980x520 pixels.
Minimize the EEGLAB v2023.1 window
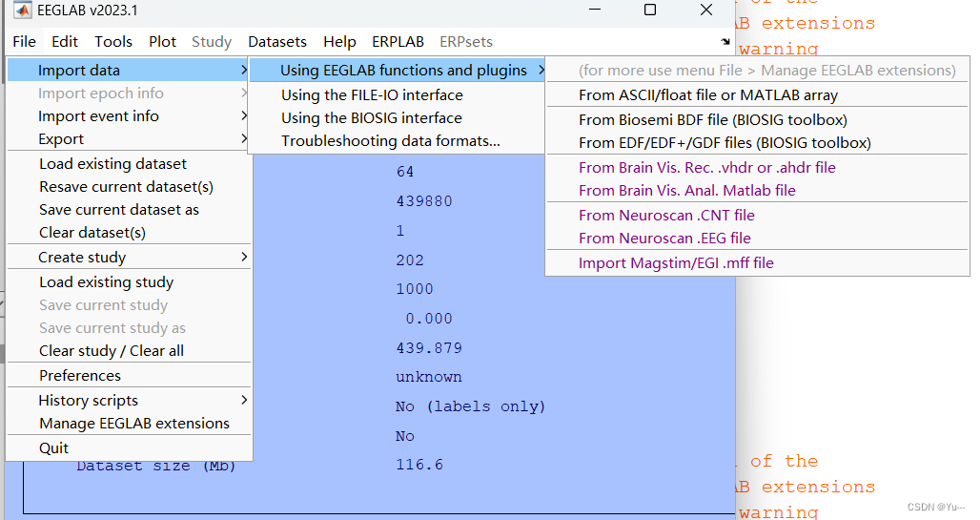[x=594, y=10]
